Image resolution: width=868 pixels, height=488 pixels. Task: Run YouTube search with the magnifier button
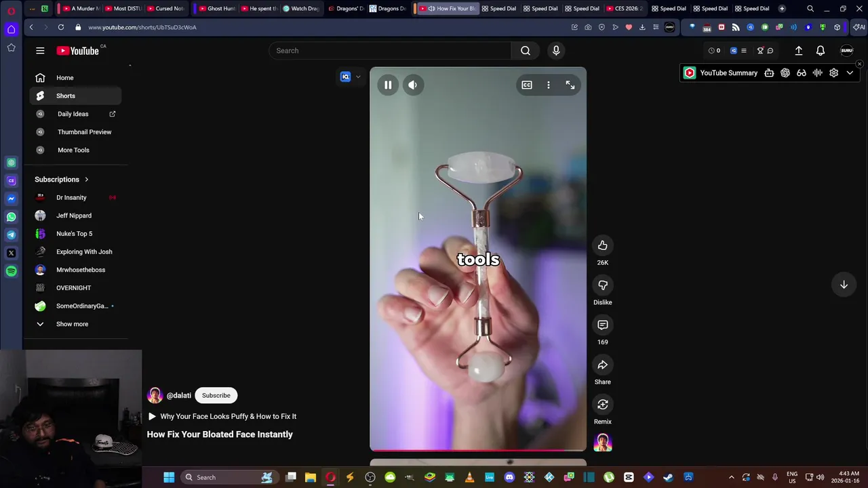point(526,50)
